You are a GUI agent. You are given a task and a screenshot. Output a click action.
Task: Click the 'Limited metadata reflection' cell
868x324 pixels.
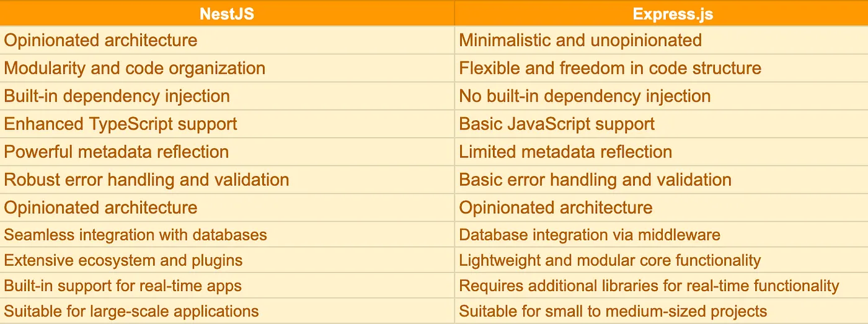[x=662, y=152]
